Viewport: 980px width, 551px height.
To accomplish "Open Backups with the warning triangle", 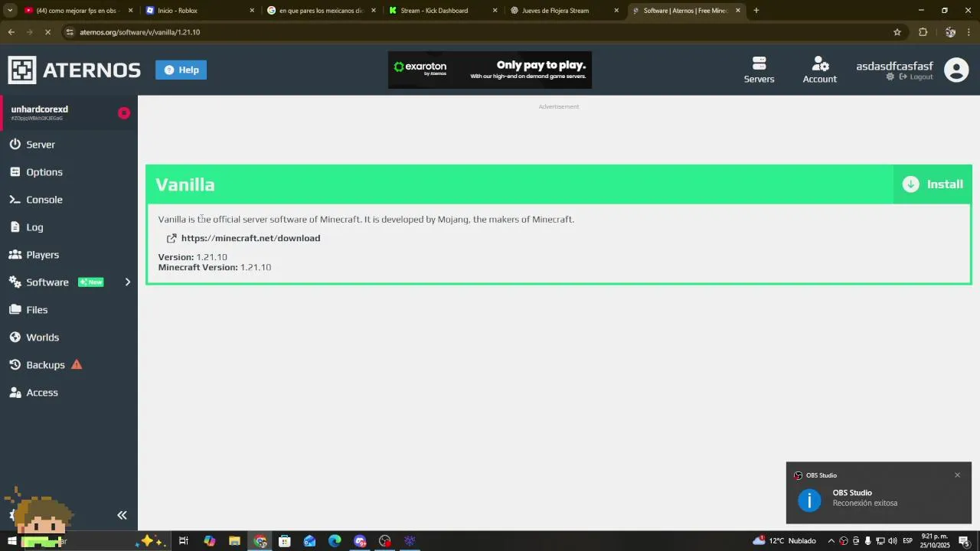I will point(45,365).
